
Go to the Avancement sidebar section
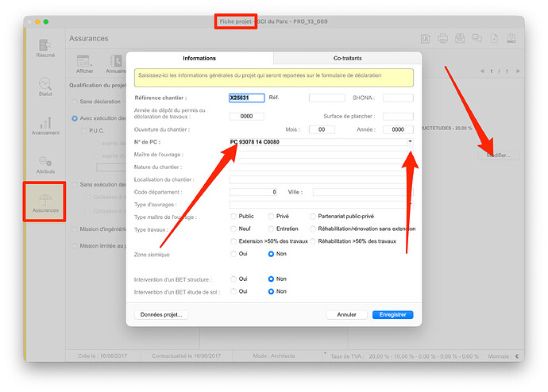pyautogui.click(x=44, y=127)
